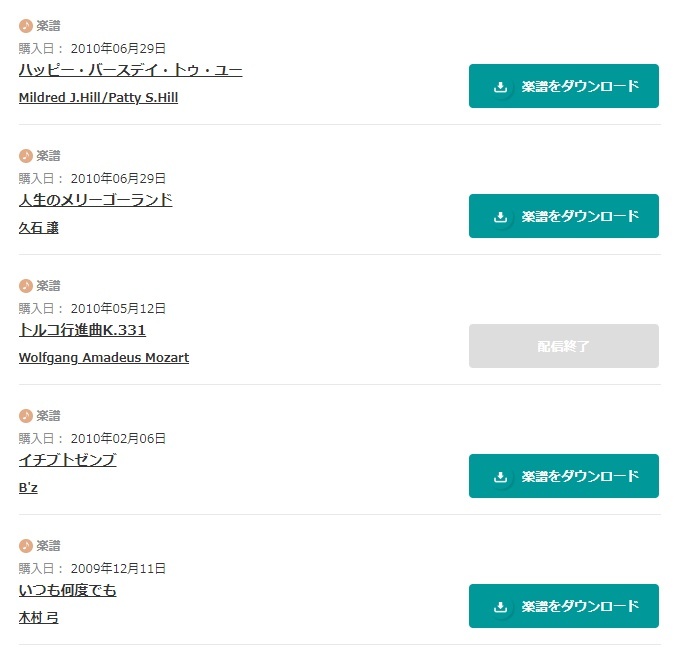
Task: Click the music note icon above ハッピー・バースデイ・トゥ・ユー
Action: click(26, 26)
